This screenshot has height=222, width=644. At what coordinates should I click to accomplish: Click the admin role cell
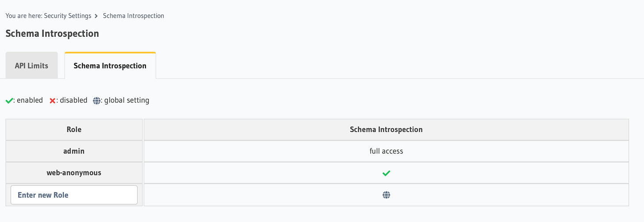coord(74,151)
